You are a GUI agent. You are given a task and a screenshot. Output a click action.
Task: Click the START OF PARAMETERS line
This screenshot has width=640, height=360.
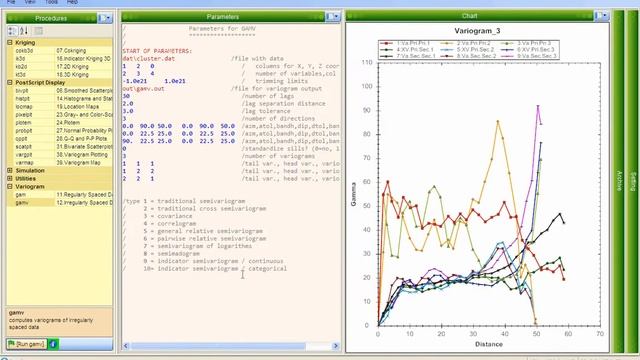157,51
